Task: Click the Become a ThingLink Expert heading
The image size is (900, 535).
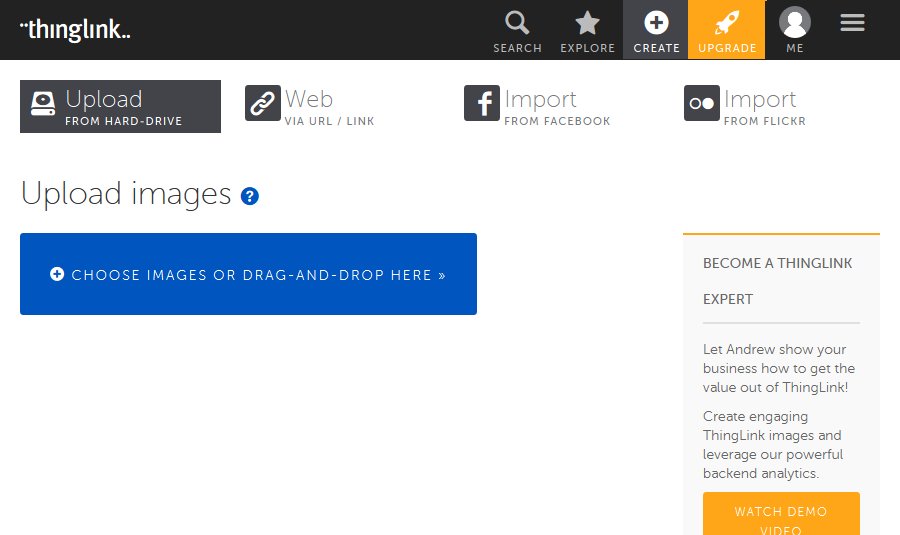Action: [777, 281]
